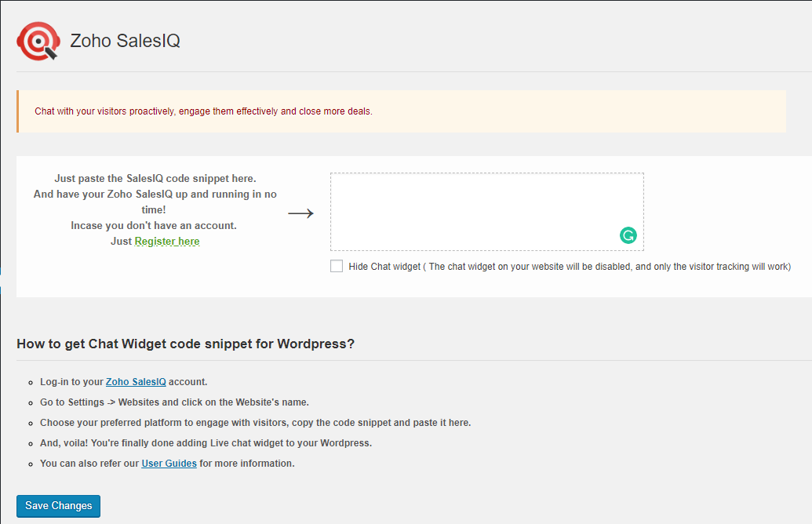The width and height of the screenshot is (812, 524).
Task: Click the 'And, voila!' instruction line
Action: (206, 443)
